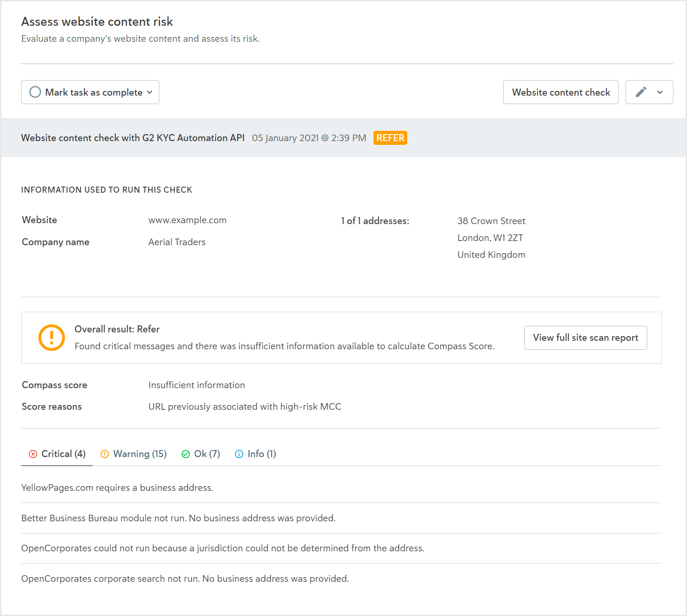Toggle the Mark task as complete circle
This screenshot has height=616, width=687.
(x=35, y=92)
